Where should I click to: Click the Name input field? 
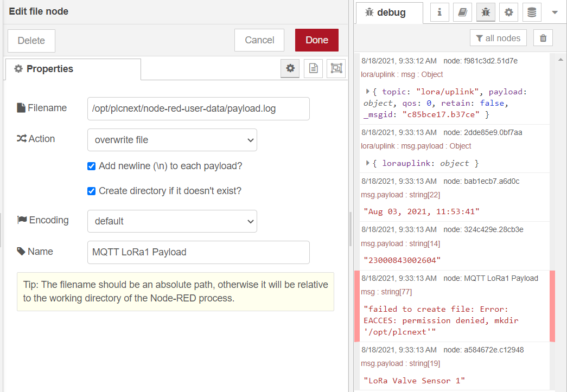coord(198,252)
